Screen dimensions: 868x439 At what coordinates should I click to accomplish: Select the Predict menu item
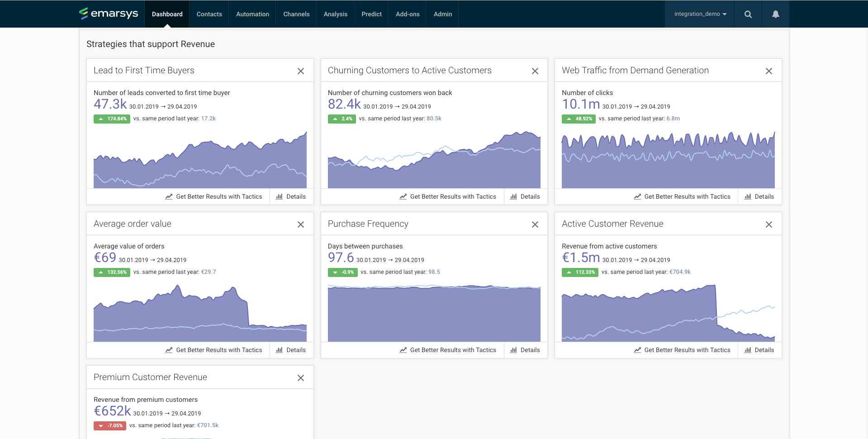[371, 14]
